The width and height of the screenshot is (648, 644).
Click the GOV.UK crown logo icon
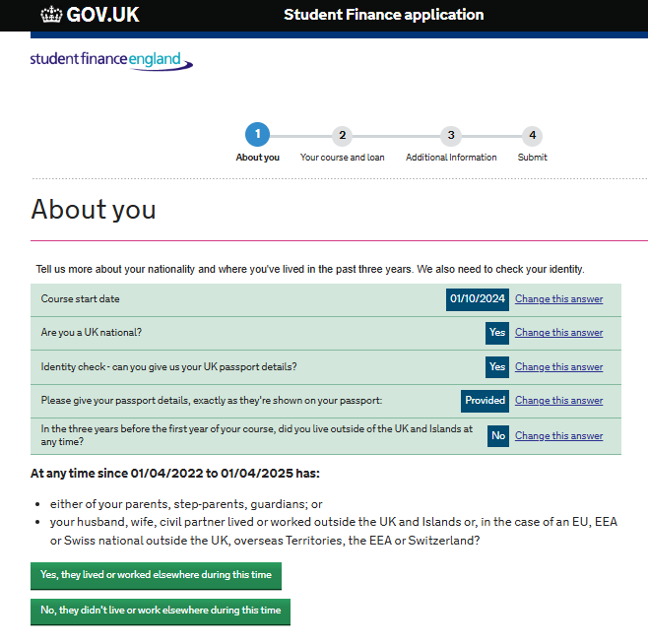[x=51, y=15]
